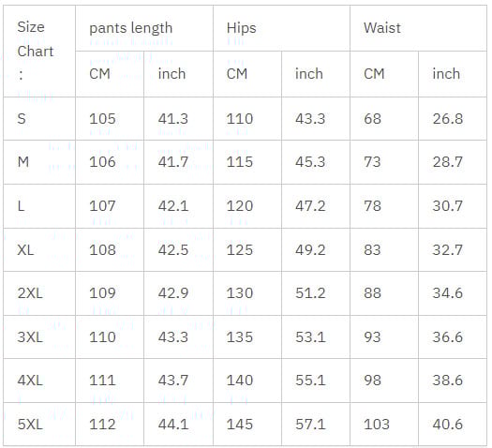Click the Size Chart header cell
The image size is (492, 448).
click(39, 52)
